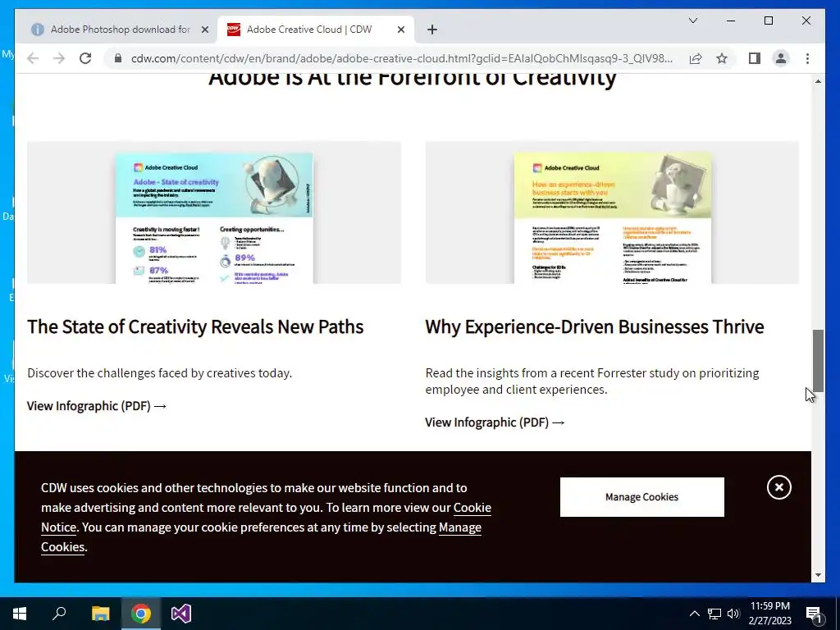Screen dimensions: 840x630
Task: Open State of Creativity infographic thumbnail
Action: pos(214,212)
